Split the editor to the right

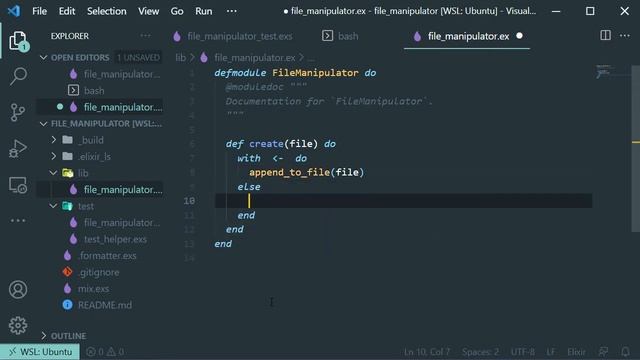(x=606, y=36)
